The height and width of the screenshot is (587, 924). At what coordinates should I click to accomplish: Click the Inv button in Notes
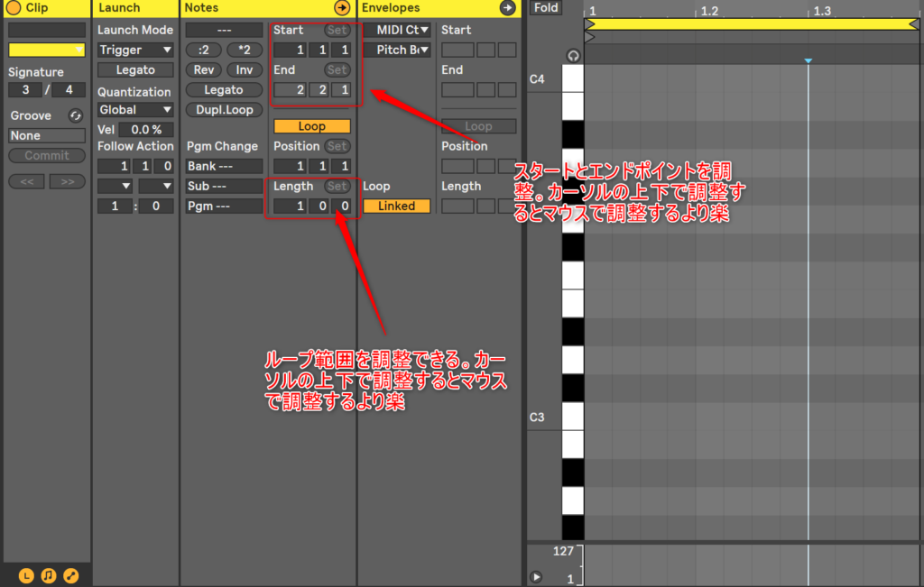tap(244, 69)
